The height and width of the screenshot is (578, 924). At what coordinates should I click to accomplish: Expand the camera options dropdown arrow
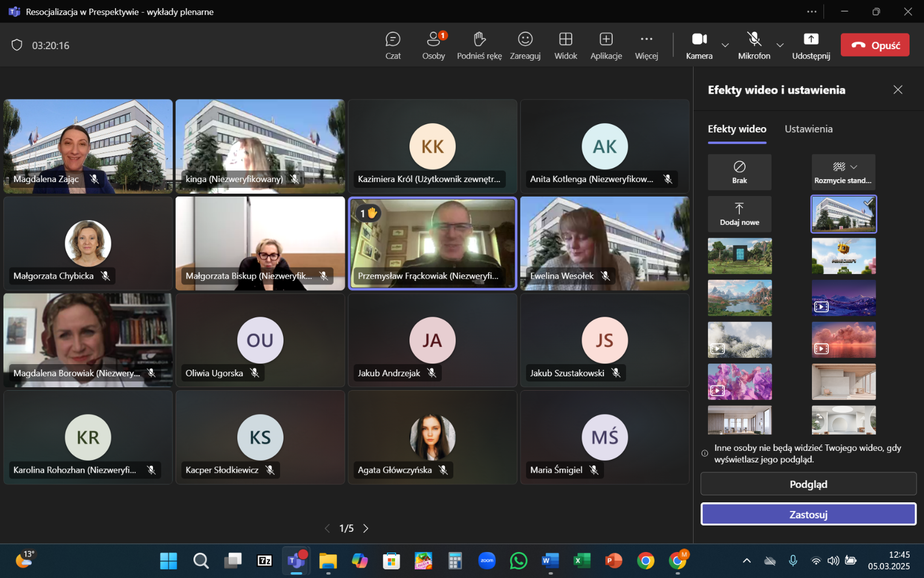725,45
